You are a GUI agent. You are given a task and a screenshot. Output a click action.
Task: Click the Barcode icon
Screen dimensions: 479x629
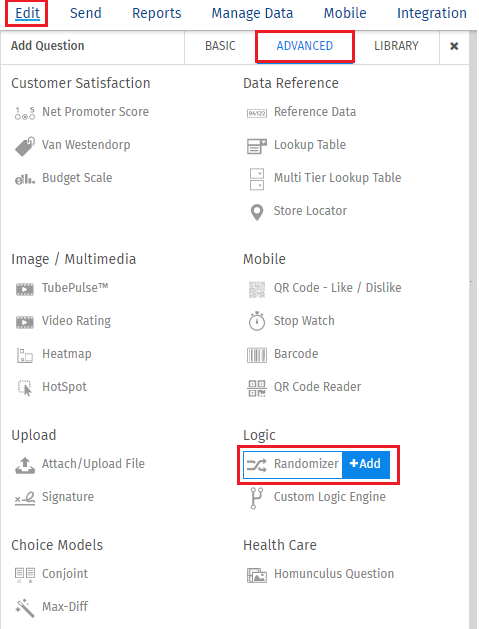point(257,355)
